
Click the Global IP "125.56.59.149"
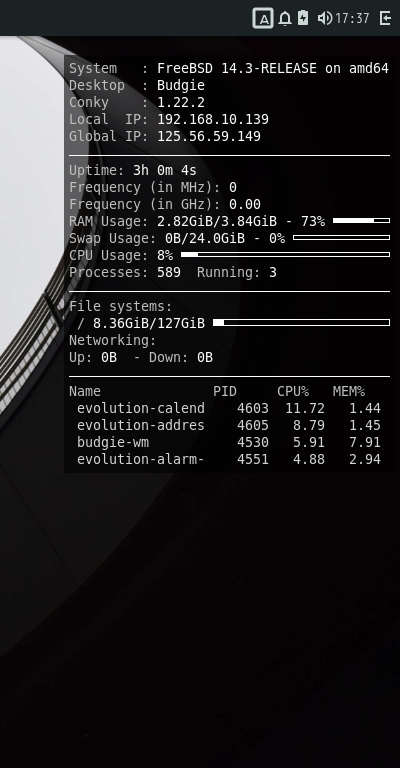[x=209, y=136]
